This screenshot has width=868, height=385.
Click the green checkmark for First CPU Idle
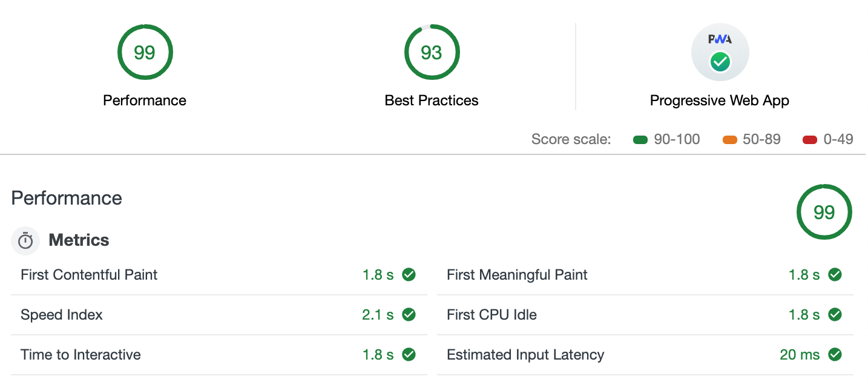pyautogui.click(x=835, y=315)
